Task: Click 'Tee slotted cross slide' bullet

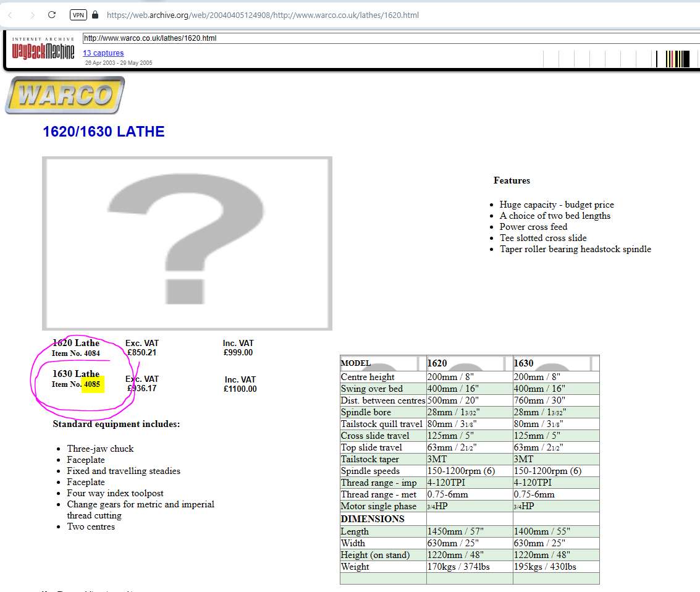Action: [543, 238]
